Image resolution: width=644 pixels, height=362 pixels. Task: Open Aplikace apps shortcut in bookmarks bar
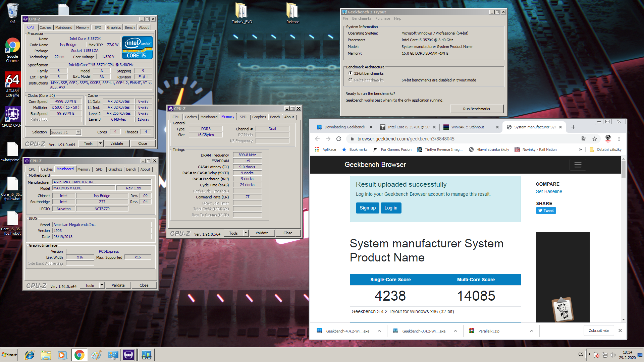coord(325,149)
